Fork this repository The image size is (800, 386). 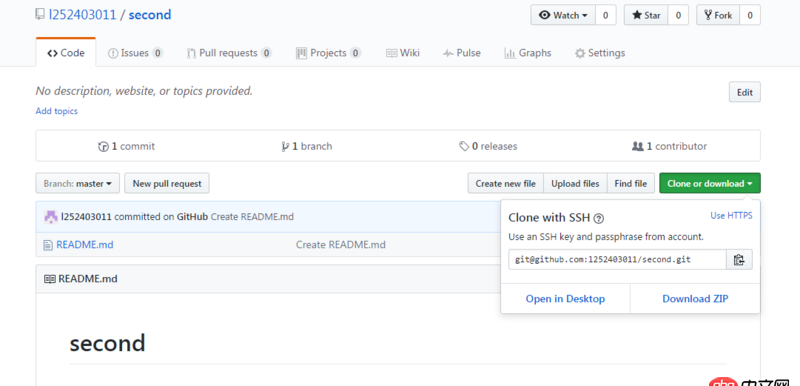pos(718,15)
